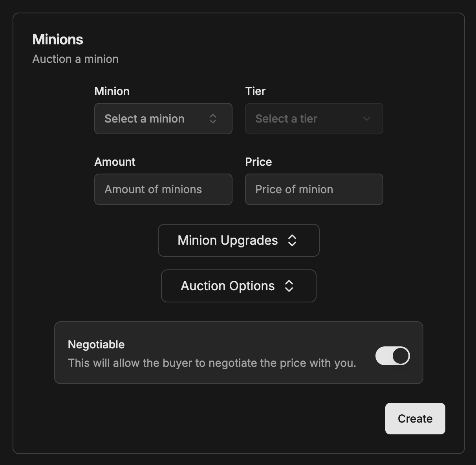Click the Amount of minions input field

(163, 189)
